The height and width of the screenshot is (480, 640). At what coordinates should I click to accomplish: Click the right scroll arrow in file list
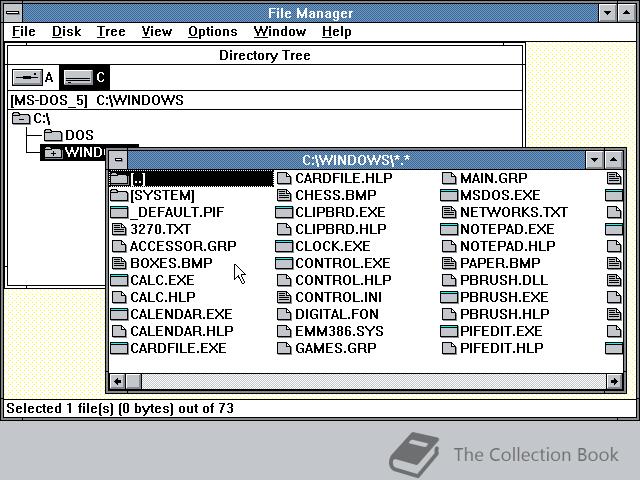(614, 382)
